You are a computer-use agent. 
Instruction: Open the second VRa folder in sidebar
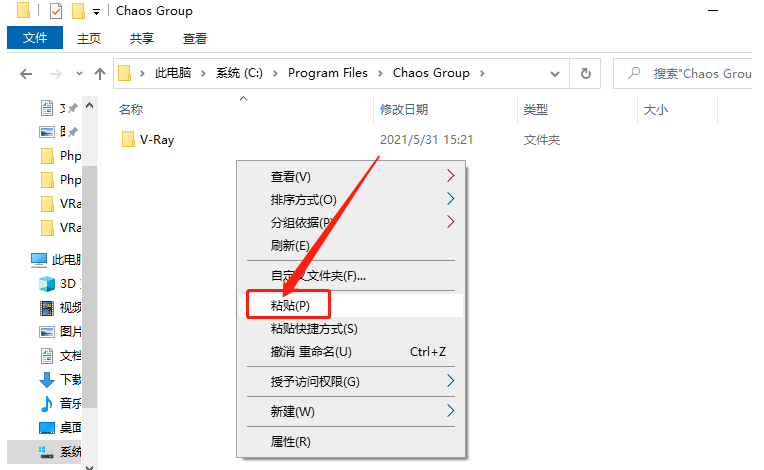[60, 227]
